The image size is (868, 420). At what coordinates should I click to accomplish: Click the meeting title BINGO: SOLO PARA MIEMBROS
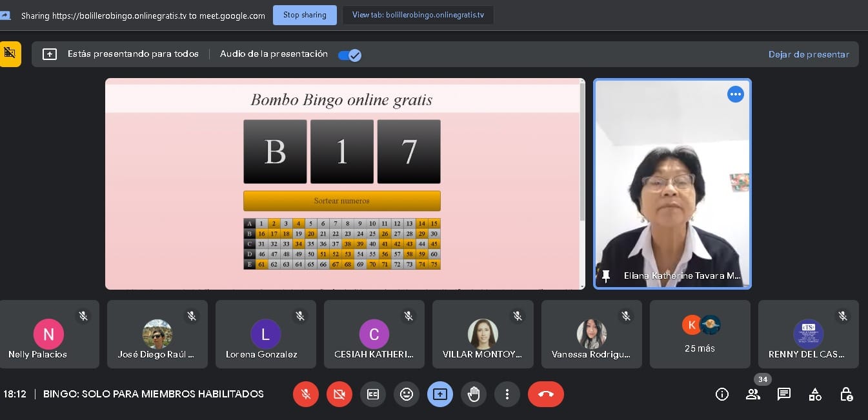point(154,394)
